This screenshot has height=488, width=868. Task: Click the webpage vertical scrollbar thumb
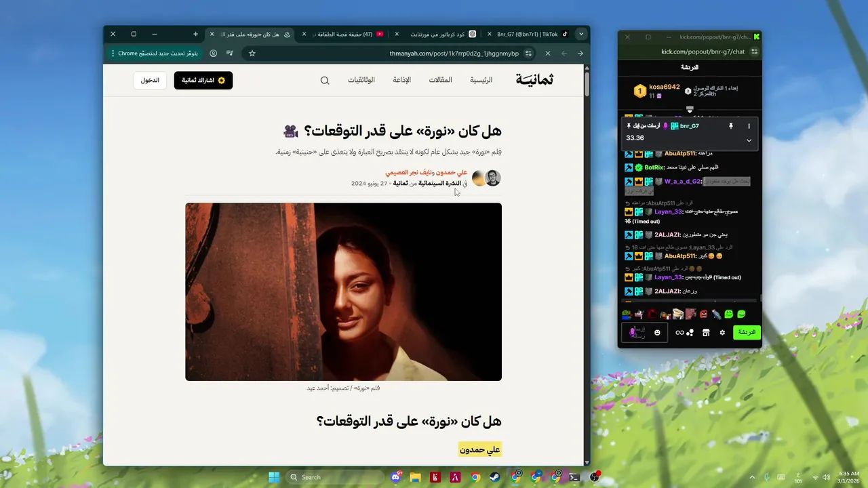587,85
